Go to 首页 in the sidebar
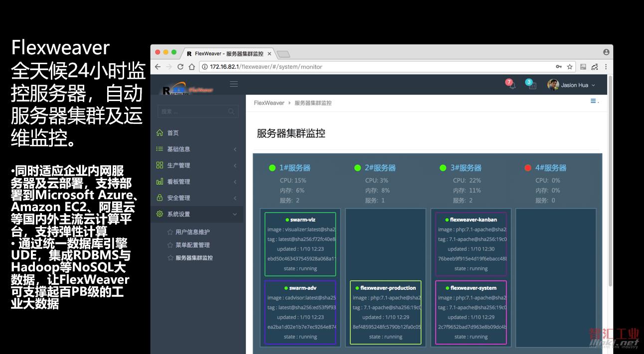Viewport: 644px width, 354px height. pos(197,133)
